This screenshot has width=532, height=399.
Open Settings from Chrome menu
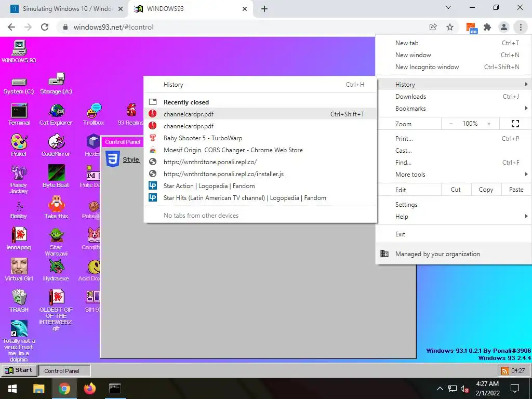point(454,205)
